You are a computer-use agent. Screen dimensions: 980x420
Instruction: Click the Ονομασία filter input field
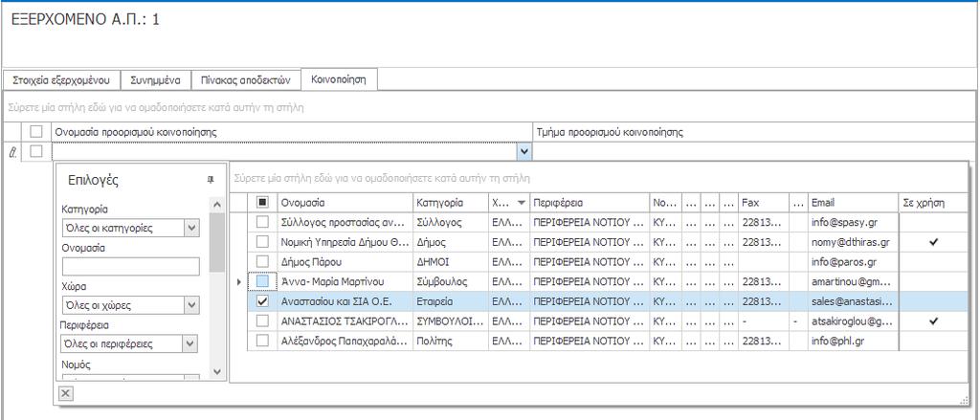click(x=130, y=267)
